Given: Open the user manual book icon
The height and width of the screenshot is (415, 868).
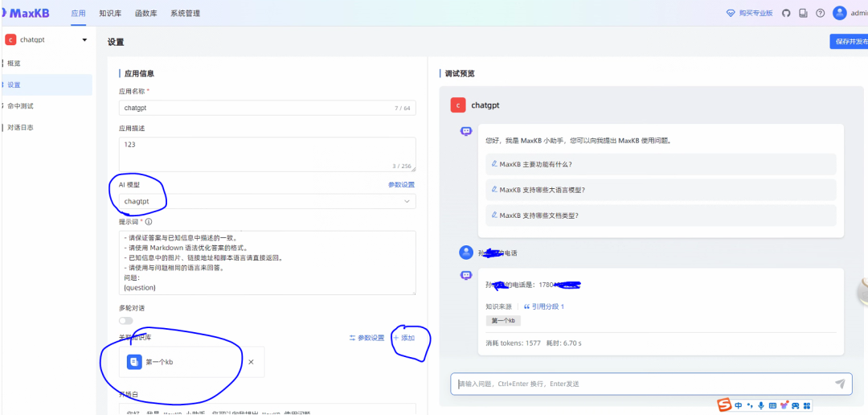Looking at the screenshot, I should (x=803, y=14).
